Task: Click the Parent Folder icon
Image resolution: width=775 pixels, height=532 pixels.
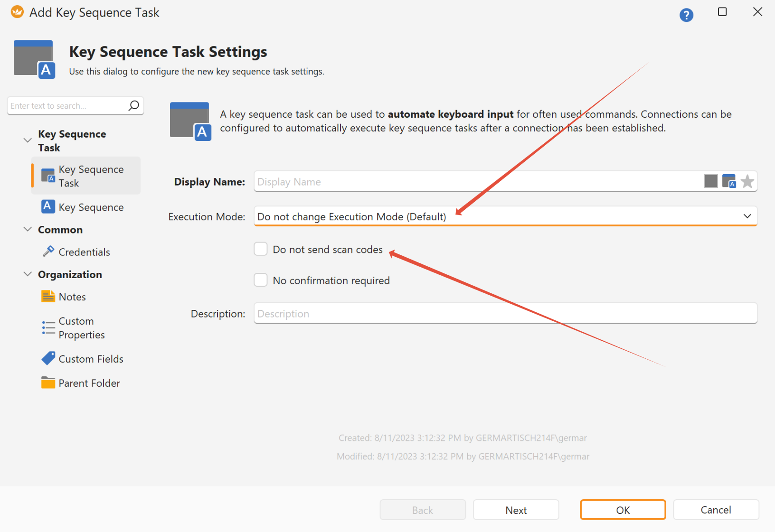Action: click(x=48, y=383)
